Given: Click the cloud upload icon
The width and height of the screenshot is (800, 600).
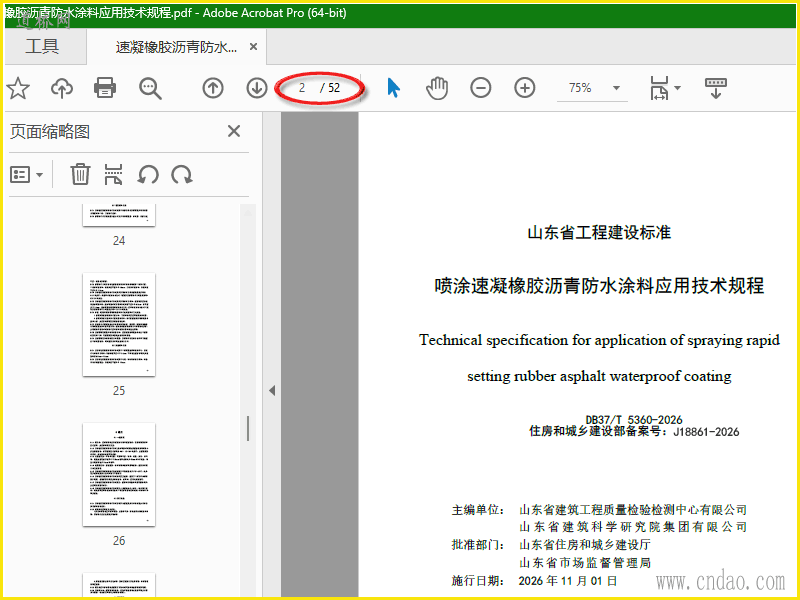Looking at the screenshot, I should (62, 88).
